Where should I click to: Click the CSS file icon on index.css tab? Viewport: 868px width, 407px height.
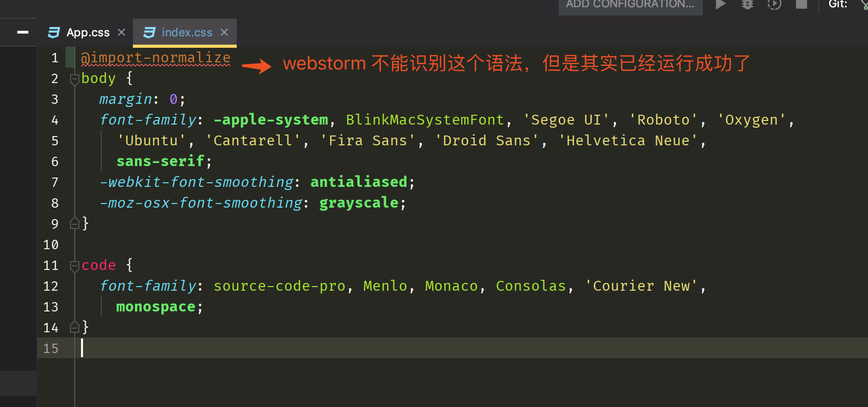point(149,33)
